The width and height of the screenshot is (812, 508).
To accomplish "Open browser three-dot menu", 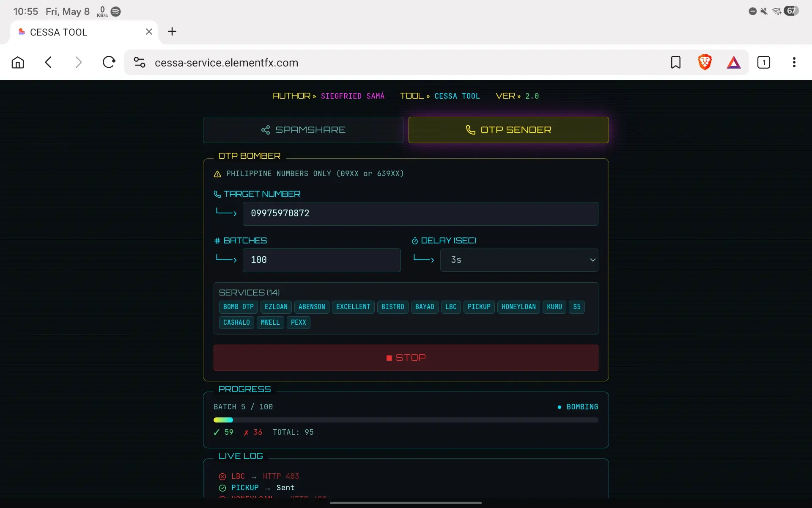I will click(x=794, y=63).
